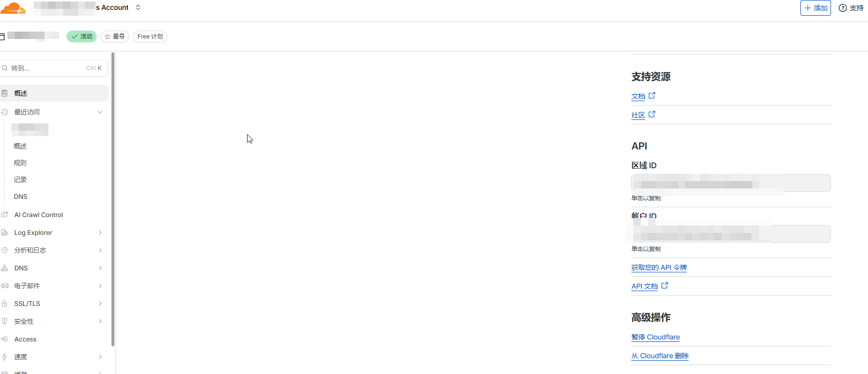Click the 暂停 Cloudflare link

[655, 337]
